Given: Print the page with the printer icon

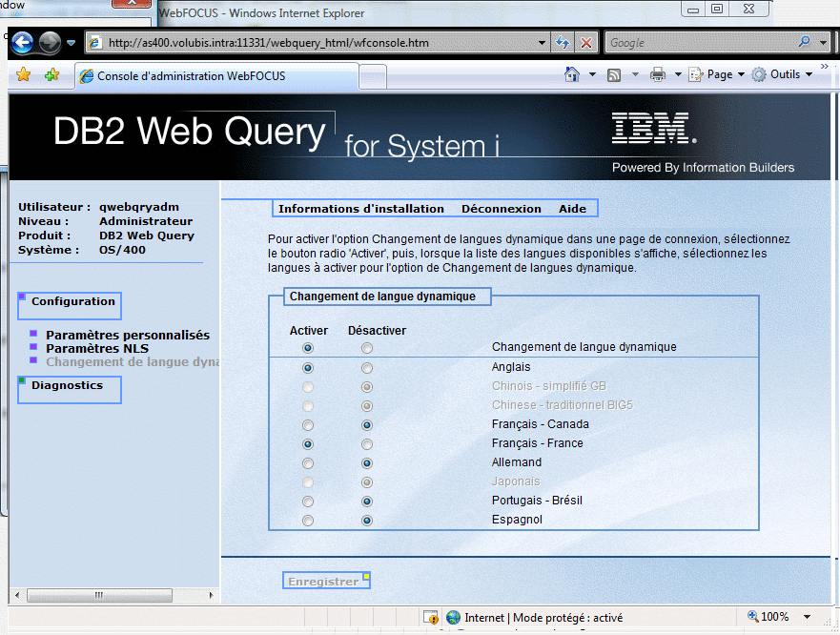Looking at the screenshot, I should coord(658,75).
